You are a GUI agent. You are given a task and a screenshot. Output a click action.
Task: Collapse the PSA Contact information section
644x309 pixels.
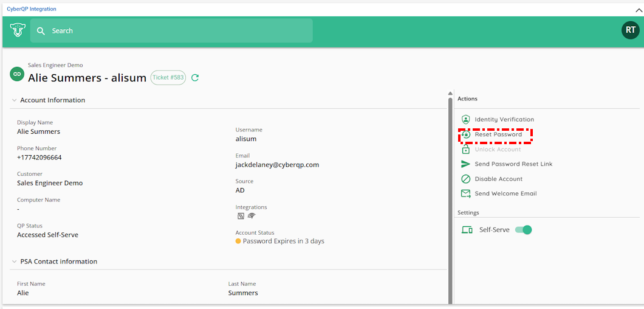point(14,262)
